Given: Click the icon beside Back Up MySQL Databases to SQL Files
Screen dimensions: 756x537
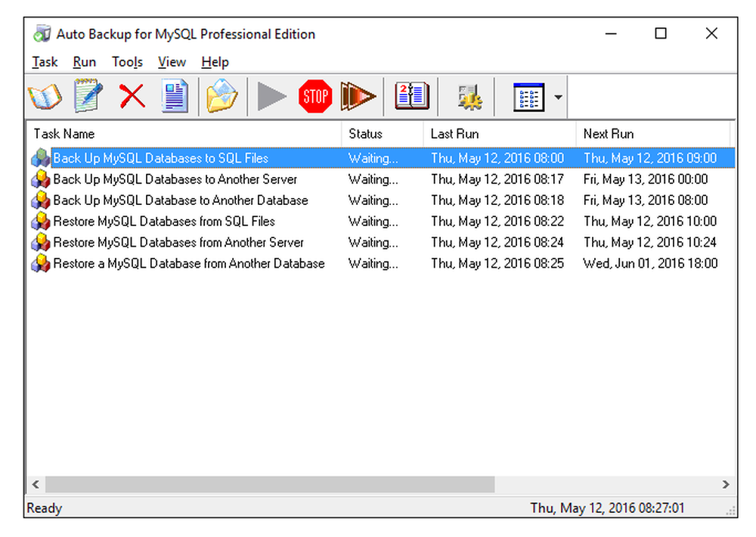Looking at the screenshot, I should click(x=41, y=158).
